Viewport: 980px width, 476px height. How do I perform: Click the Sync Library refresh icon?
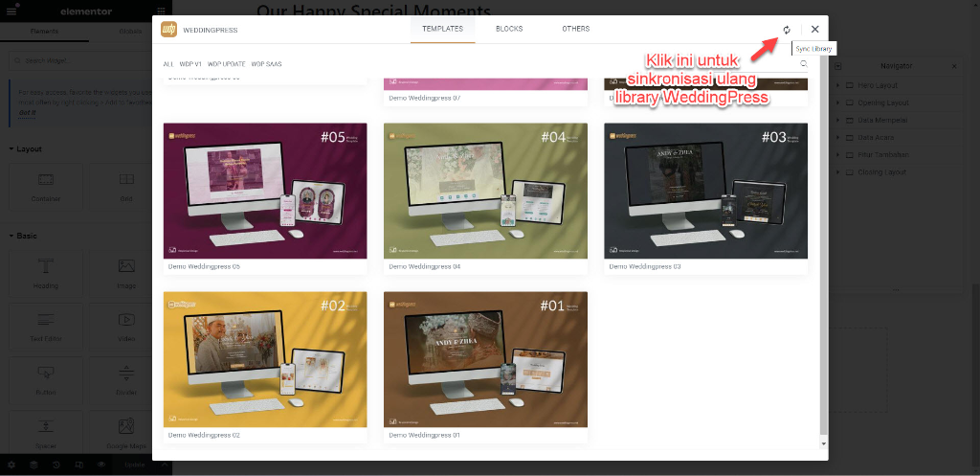click(x=787, y=30)
